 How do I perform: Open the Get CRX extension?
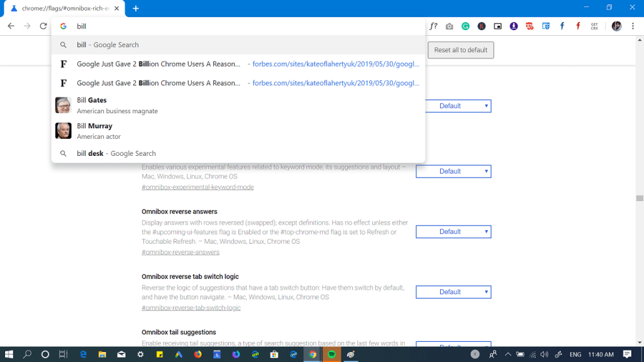point(594,26)
